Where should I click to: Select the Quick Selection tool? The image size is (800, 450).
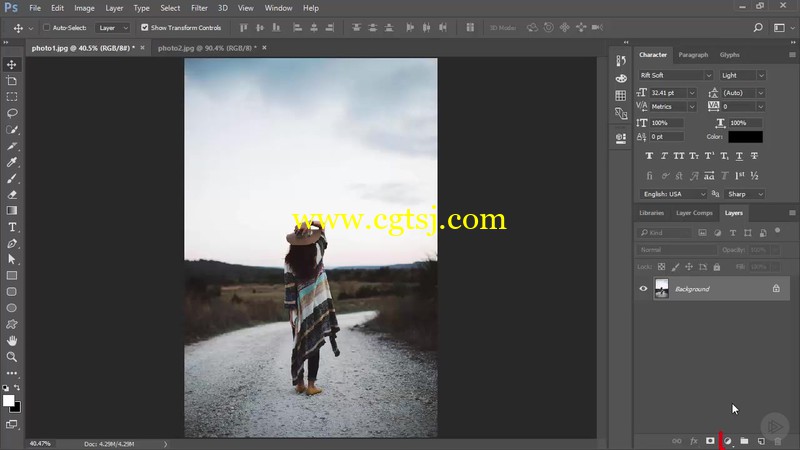[x=12, y=130]
